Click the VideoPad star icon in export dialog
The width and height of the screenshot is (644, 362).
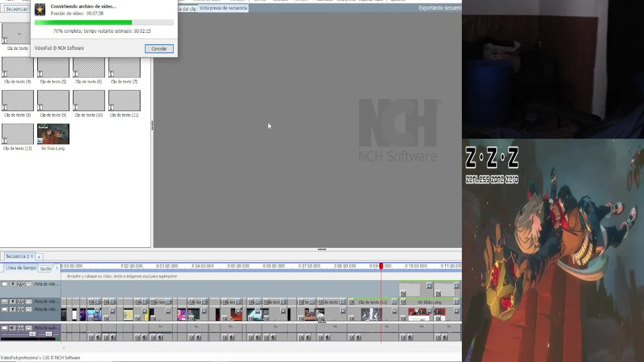(x=40, y=10)
